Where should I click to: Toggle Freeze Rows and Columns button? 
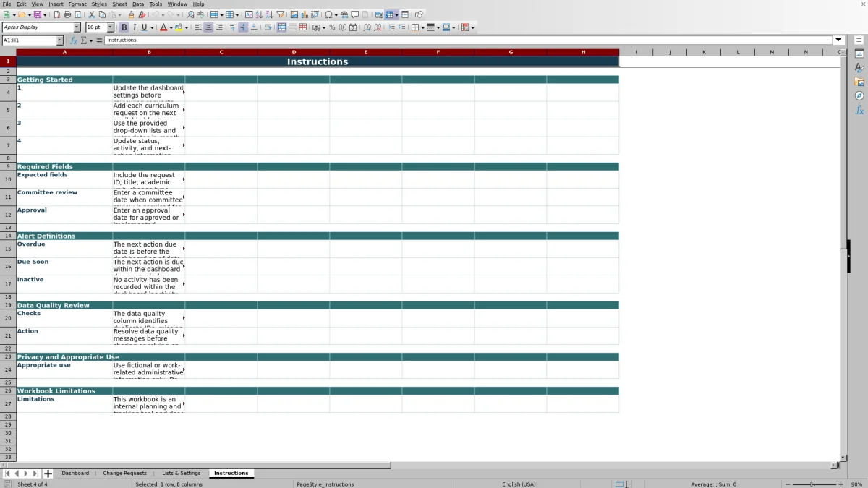(390, 14)
